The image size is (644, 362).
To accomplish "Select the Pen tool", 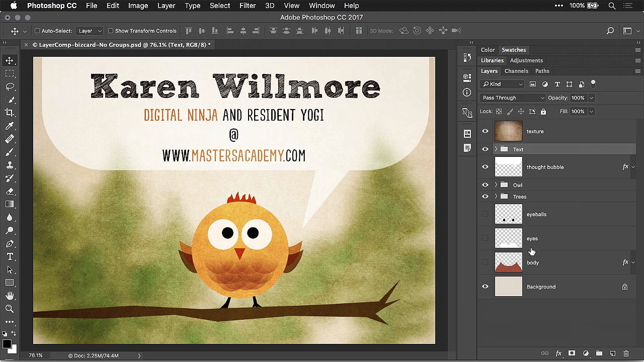I will (10, 243).
